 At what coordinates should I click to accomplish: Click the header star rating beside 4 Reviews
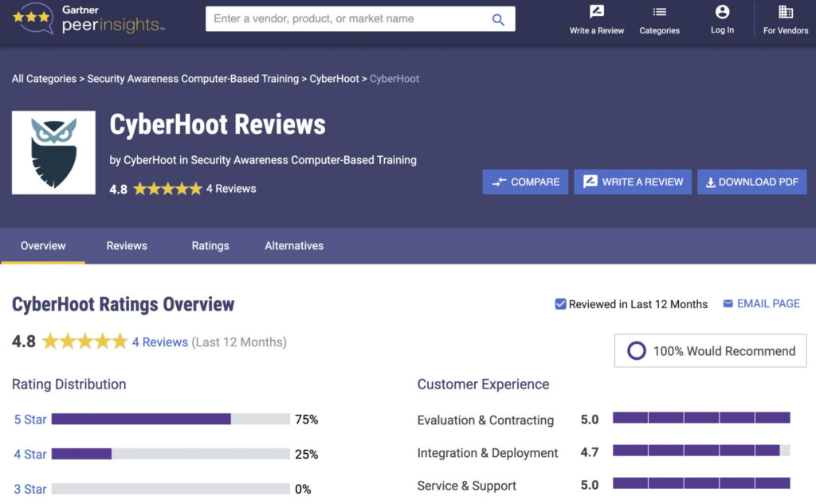167,189
